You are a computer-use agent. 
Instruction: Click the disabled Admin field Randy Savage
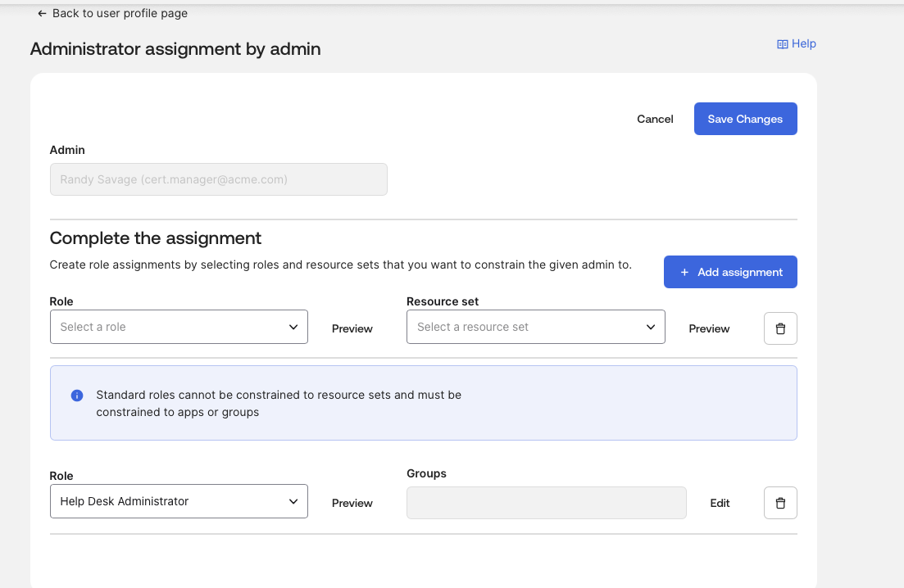[x=219, y=179]
